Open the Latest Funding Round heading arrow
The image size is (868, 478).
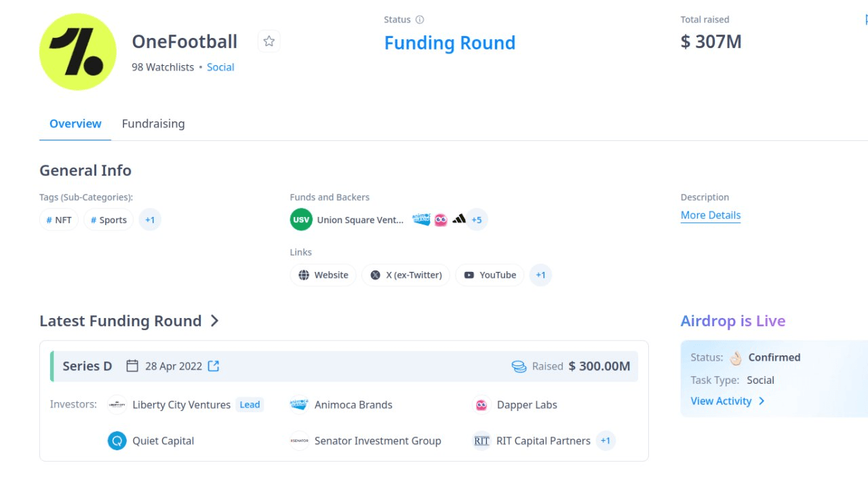coord(214,321)
